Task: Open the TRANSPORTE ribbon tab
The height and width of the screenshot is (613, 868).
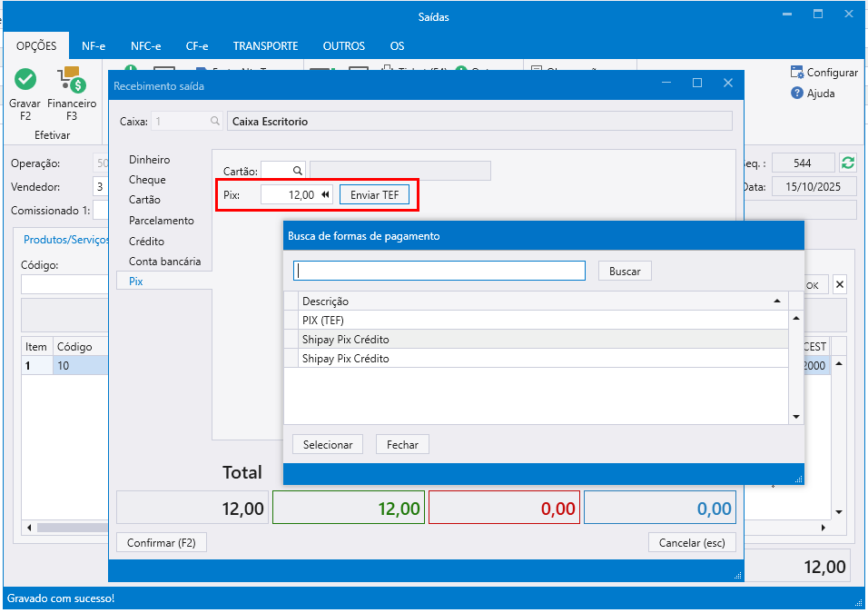Action: click(265, 45)
